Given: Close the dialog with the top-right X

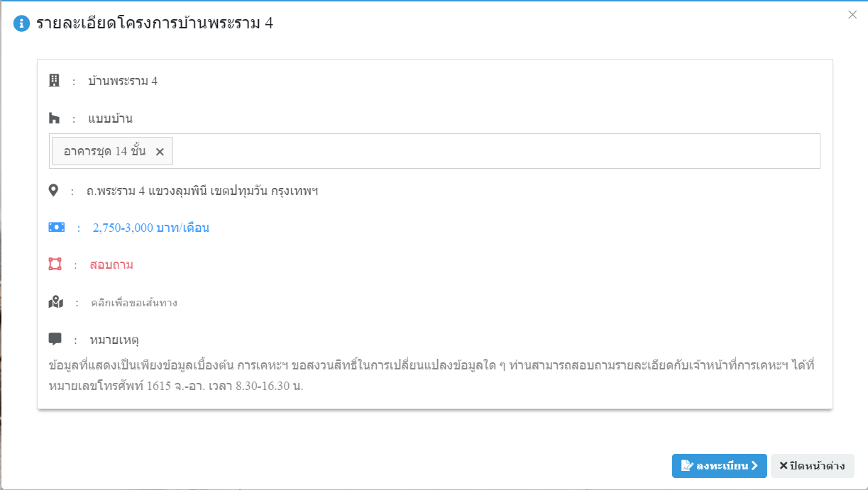Looking at the screenshot, I should [x=852, y=14].
